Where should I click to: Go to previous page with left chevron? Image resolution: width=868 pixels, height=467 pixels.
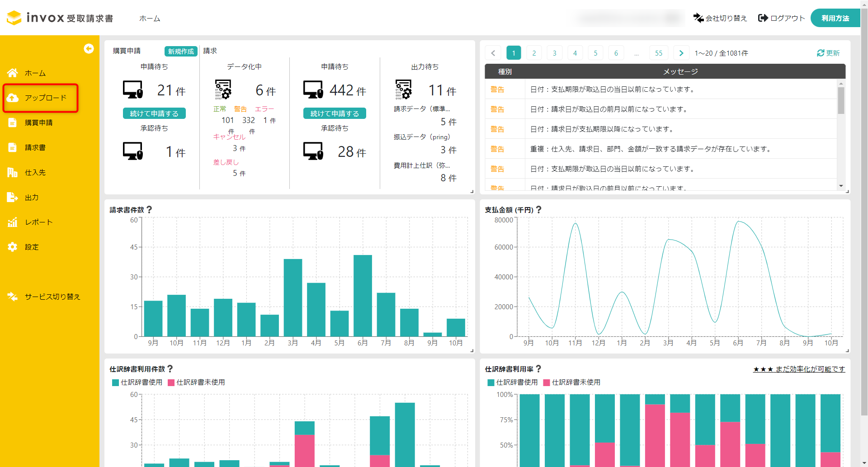coord(493,53)
